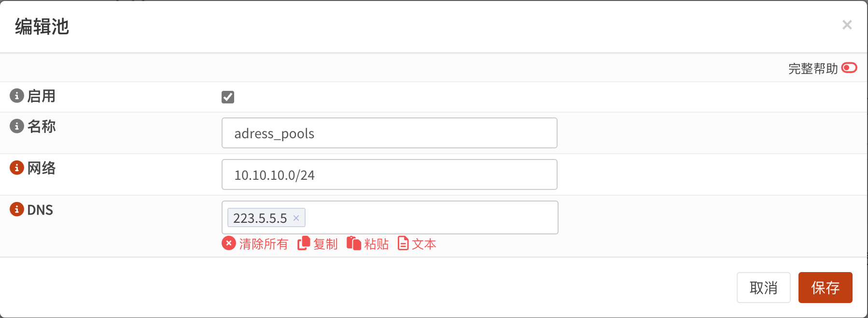Click the info icon beside 启用

17,96
